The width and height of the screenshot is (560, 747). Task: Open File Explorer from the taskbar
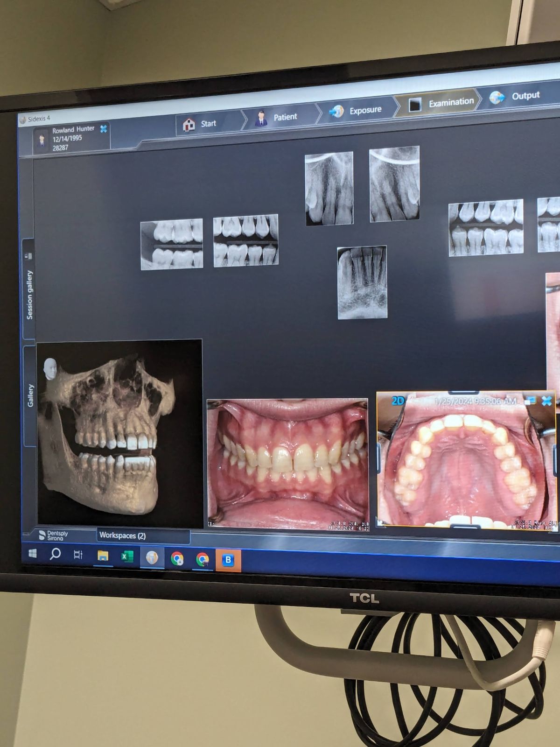103,556
